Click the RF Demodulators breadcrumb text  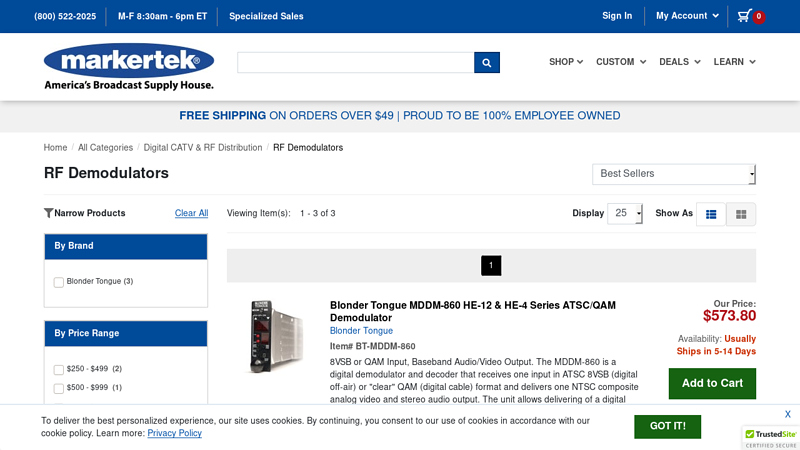[x=308, y=147]
